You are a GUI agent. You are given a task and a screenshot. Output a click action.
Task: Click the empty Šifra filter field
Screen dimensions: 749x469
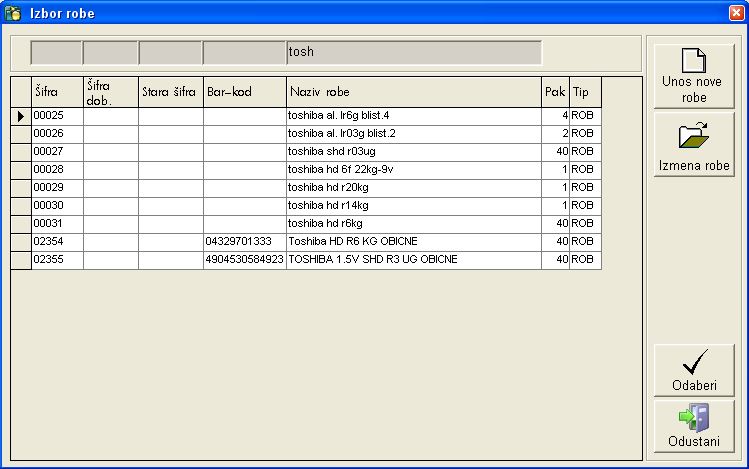pos(56,52)
